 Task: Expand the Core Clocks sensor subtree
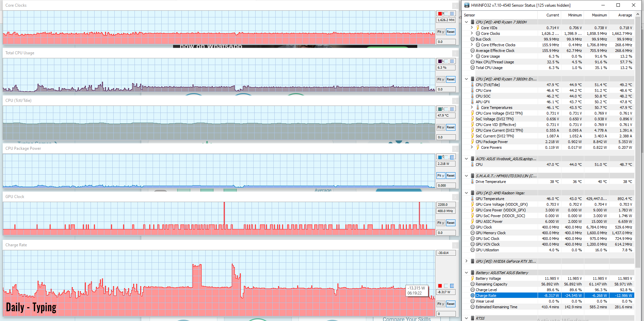tap(472, 34)
